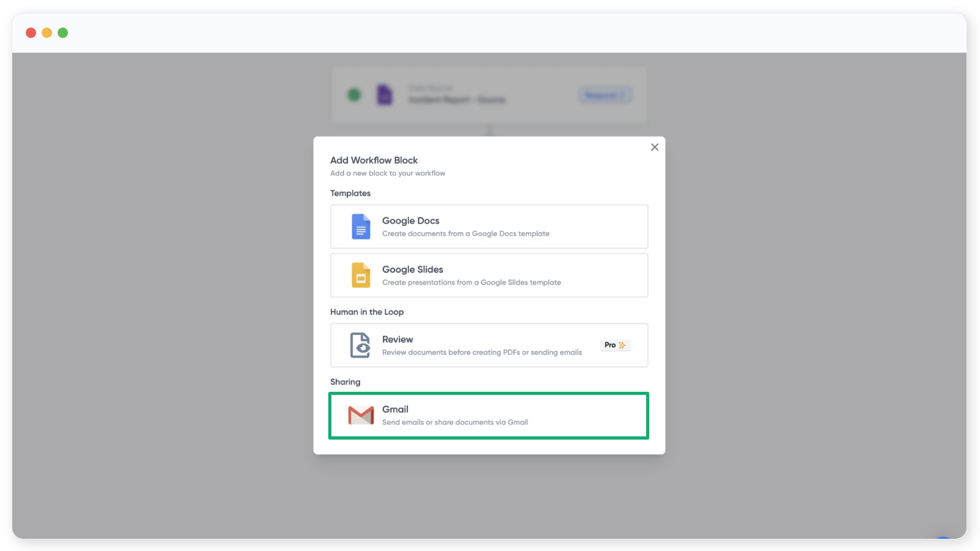Pick the Gmail sharing block title

pos(395,409)
